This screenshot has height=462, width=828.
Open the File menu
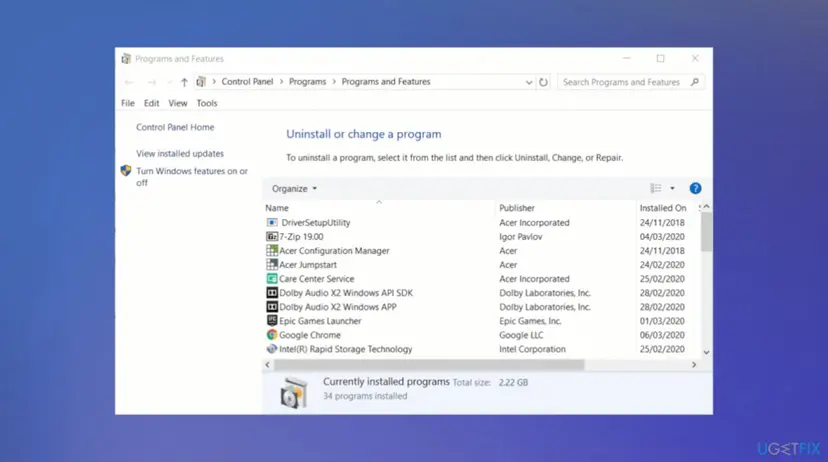tap(128, 103)
